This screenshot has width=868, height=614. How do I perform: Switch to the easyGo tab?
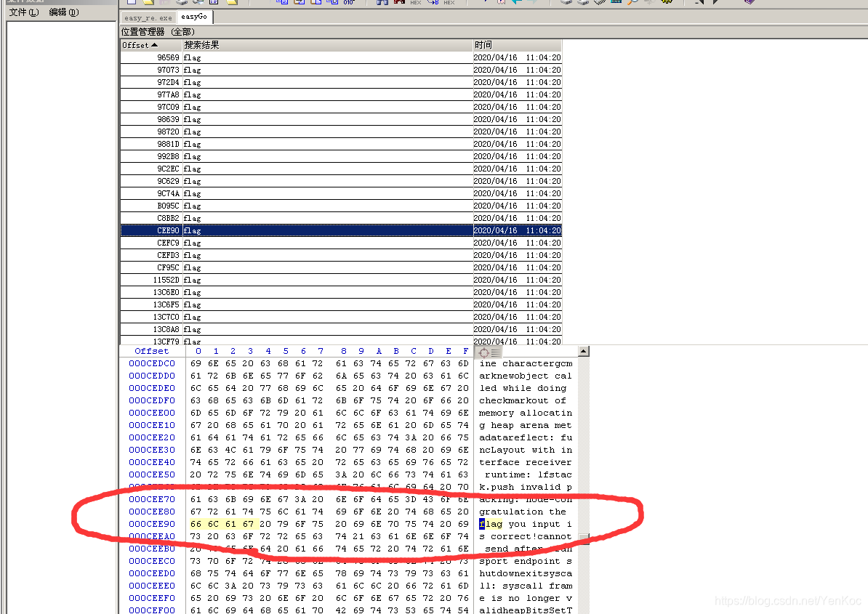click(x=194, y=17)
